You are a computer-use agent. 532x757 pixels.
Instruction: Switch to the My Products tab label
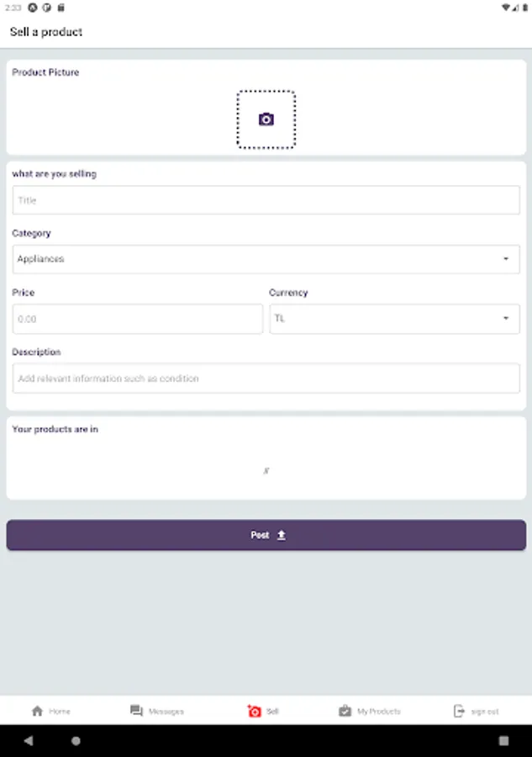(379, 712)
